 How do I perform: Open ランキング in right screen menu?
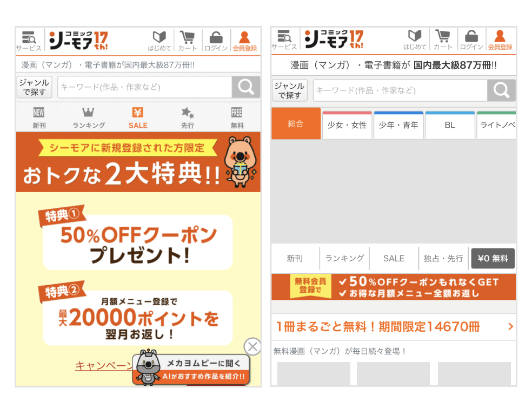[345, 259]
